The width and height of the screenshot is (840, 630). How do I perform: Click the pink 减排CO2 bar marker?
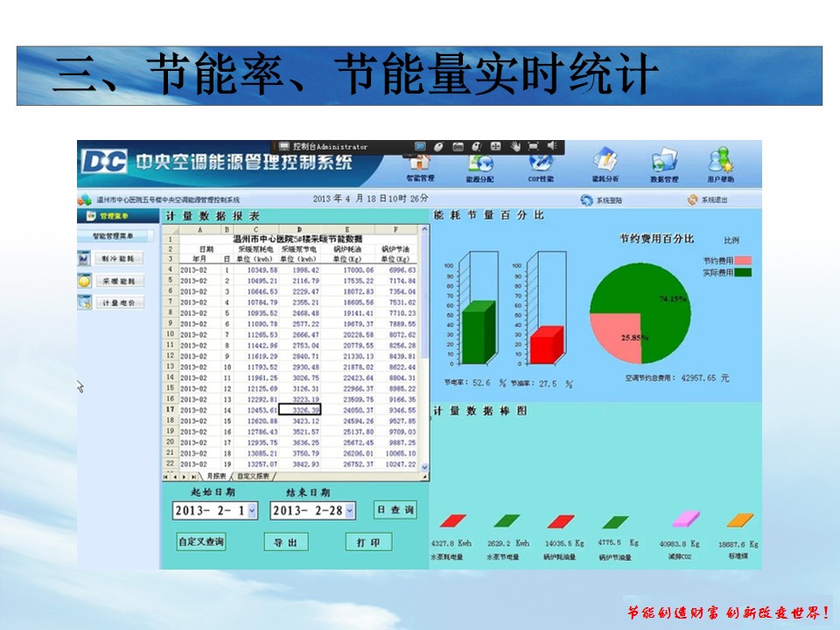(x=686, y=519)
